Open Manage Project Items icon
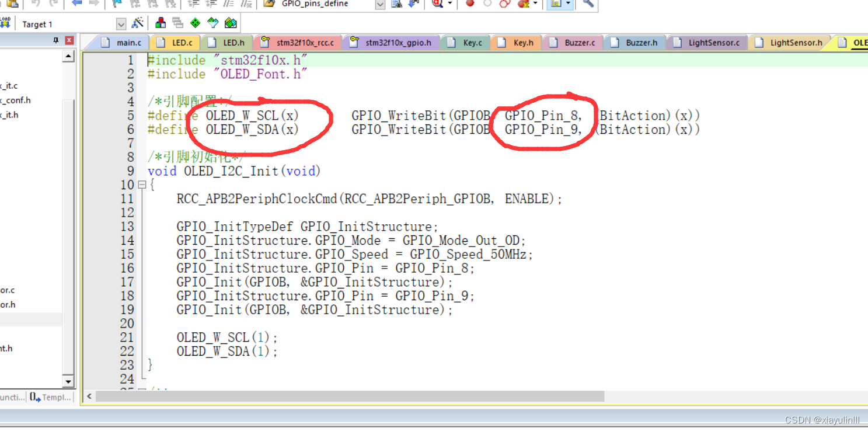The width and height of the screenshot is (868, 431). coord(161,23)
